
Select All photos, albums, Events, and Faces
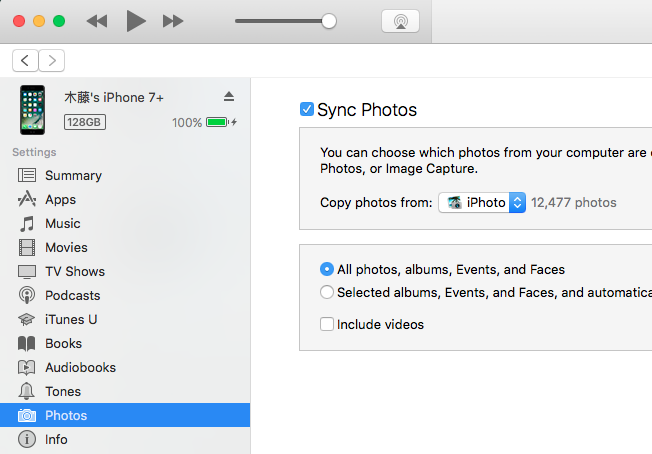327,269
